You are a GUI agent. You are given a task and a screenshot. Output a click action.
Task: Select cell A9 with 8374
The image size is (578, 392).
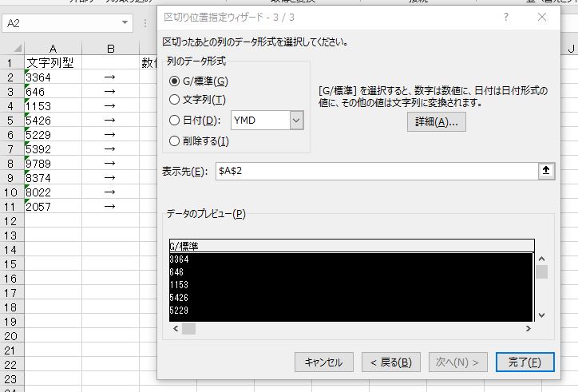(x=53, y=178)
